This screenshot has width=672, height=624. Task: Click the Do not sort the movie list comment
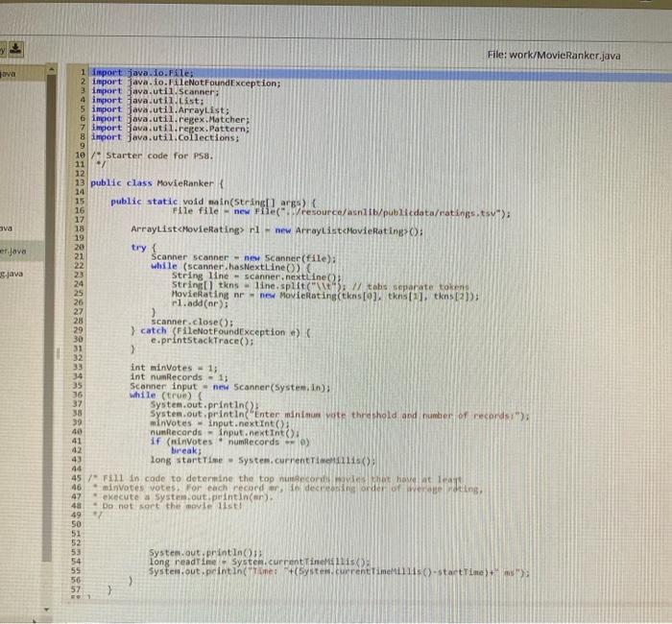168,506
